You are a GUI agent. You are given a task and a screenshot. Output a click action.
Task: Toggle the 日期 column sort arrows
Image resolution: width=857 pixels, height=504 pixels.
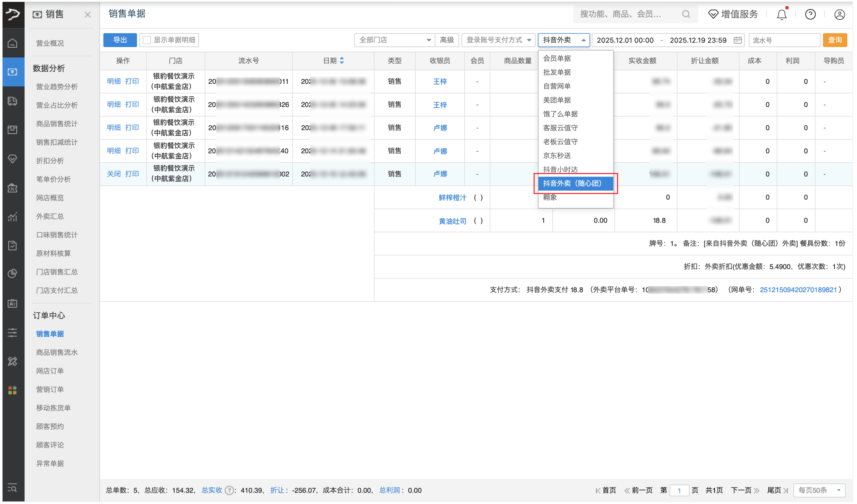coord(342,60)
